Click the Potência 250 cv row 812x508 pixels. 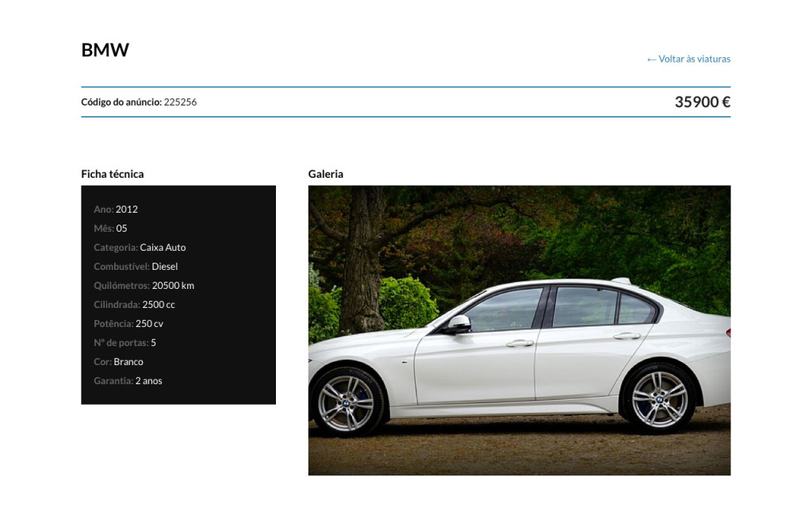coord(128,324)
